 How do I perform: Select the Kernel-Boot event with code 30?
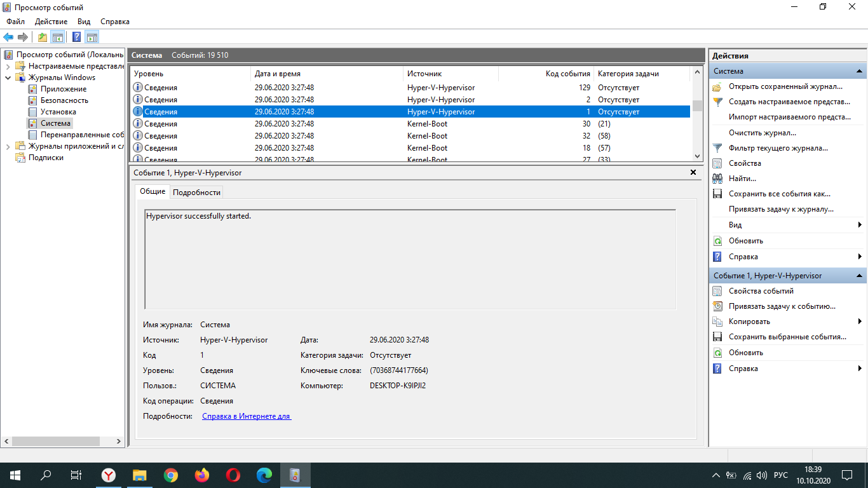click(410, 124)
